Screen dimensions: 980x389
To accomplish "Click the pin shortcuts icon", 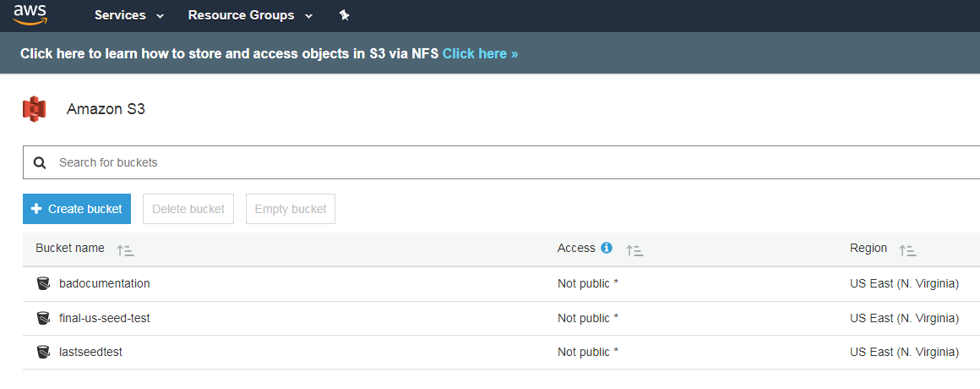I will (x=345, y=15).
